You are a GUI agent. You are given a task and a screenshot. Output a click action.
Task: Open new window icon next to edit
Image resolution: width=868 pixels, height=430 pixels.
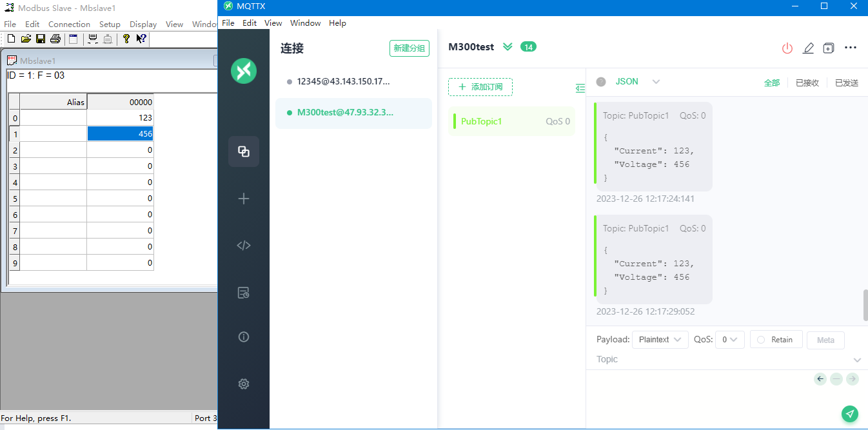tap(829, 48)
